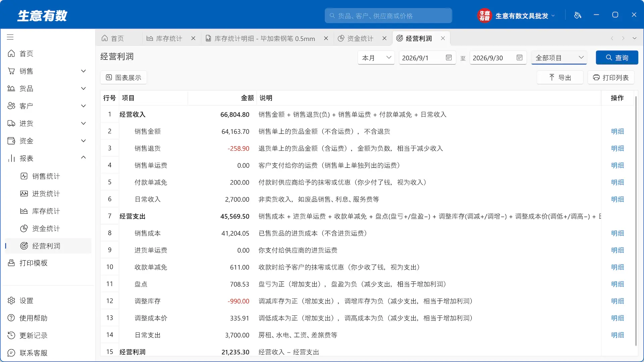
Task: Close the 库存统计明细 毕加索钢笔 tab
Action: (326, 39)
